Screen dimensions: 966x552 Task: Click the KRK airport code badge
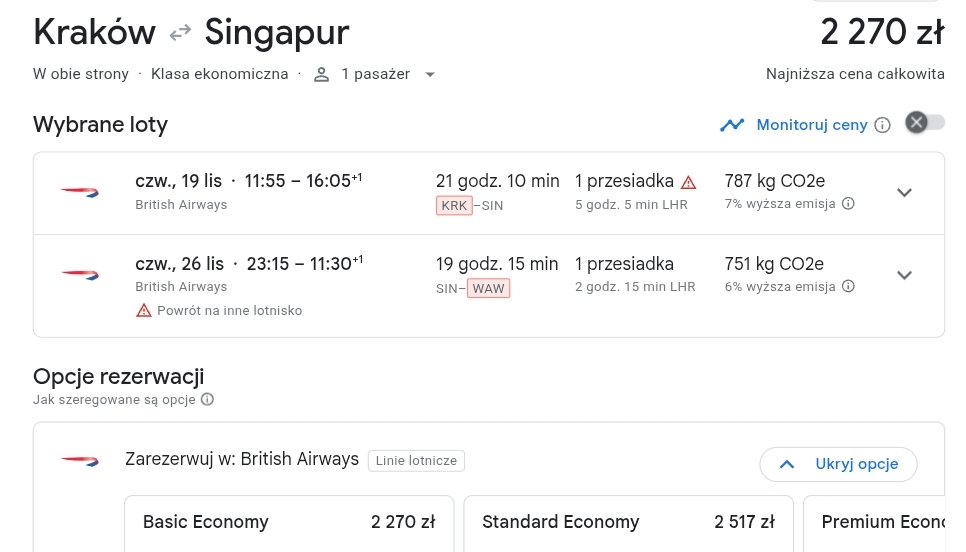pos(454,205)
